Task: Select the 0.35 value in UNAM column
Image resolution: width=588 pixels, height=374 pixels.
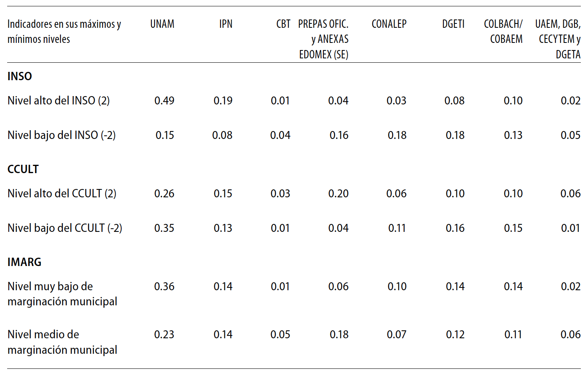Action: tap(164, 228)
